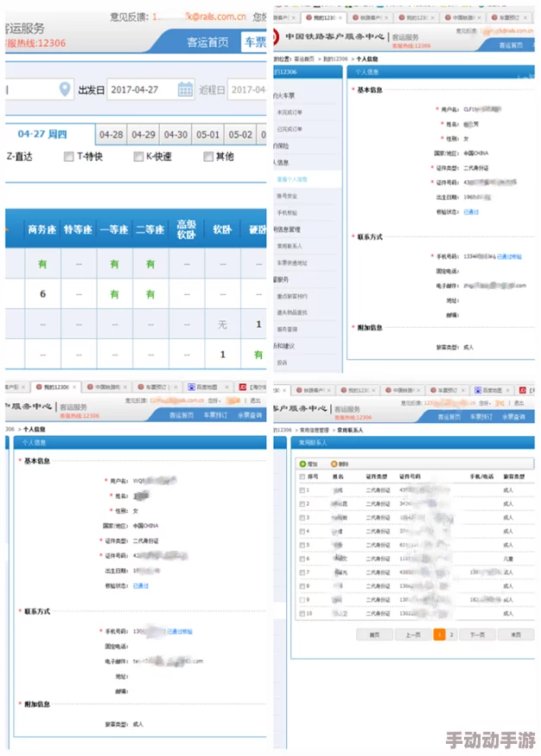Viewport: 541px width, 756px height.
Task: Switch to the 04-28 date tab
Action: coord(111,135)
